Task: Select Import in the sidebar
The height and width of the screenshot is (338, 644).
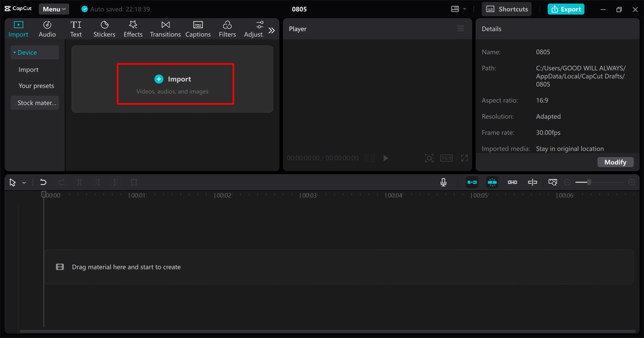Action: (29, 70)
